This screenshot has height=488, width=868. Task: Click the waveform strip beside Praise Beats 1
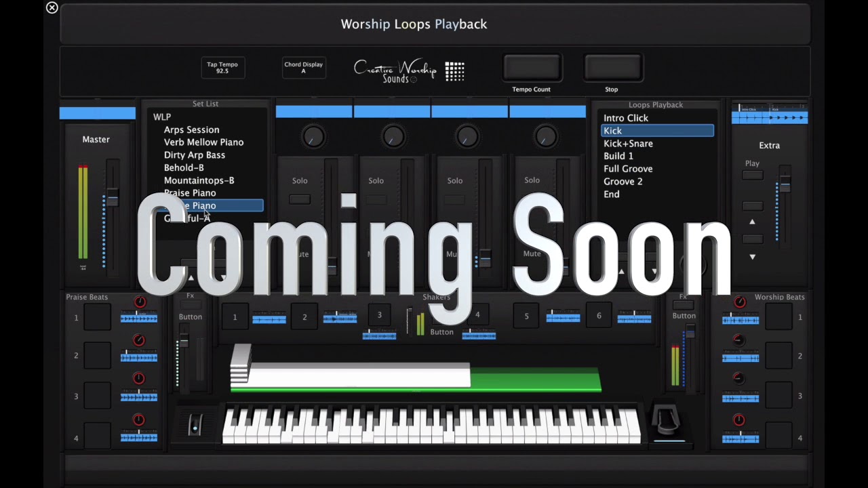tap(139, 318)
